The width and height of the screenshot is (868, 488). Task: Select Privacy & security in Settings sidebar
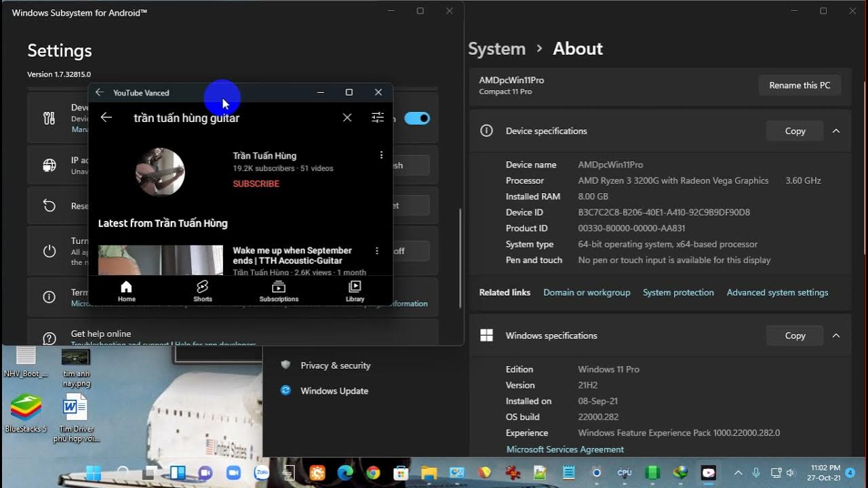335,365
